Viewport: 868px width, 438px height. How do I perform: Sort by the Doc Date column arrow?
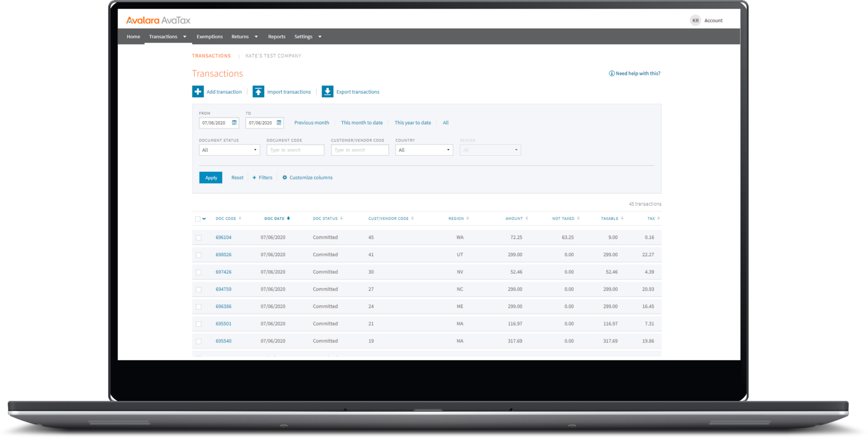[288, 219]
